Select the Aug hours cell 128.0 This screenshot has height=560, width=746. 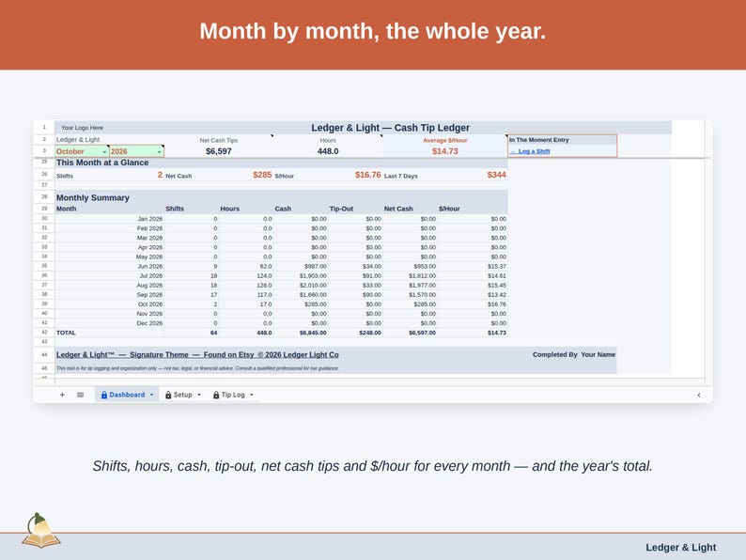[x=246, y=286]
